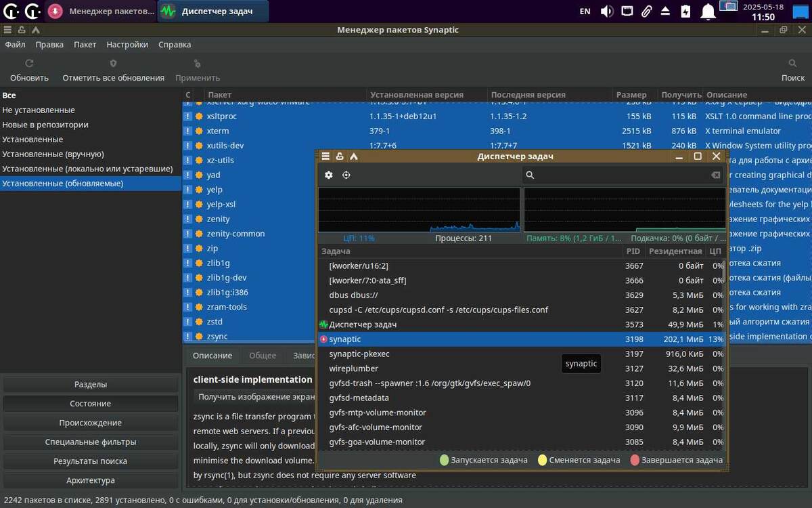Click the identify window crosshair icon
Image resolution: width=812 pixels, height=508 pixels.
coord(346,175)
